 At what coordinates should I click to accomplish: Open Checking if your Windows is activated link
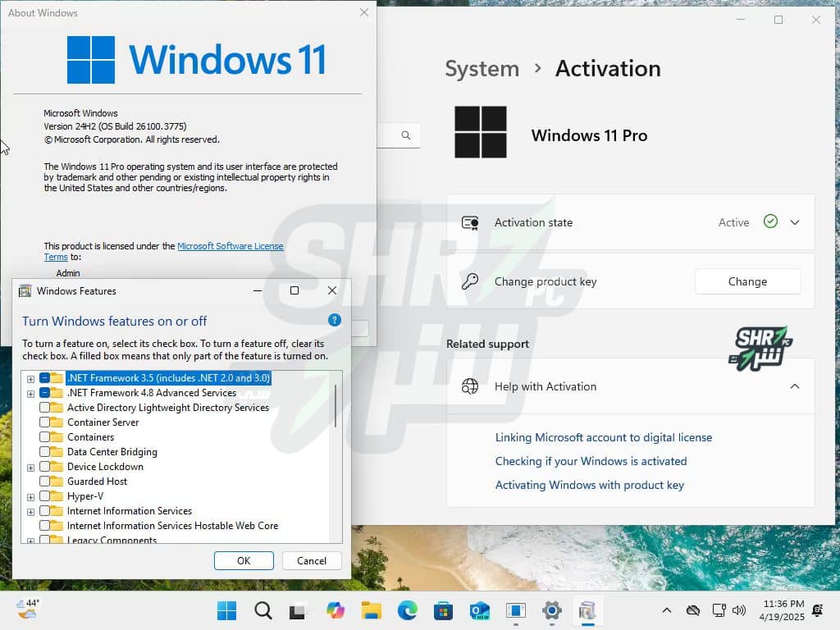[591, 461]
